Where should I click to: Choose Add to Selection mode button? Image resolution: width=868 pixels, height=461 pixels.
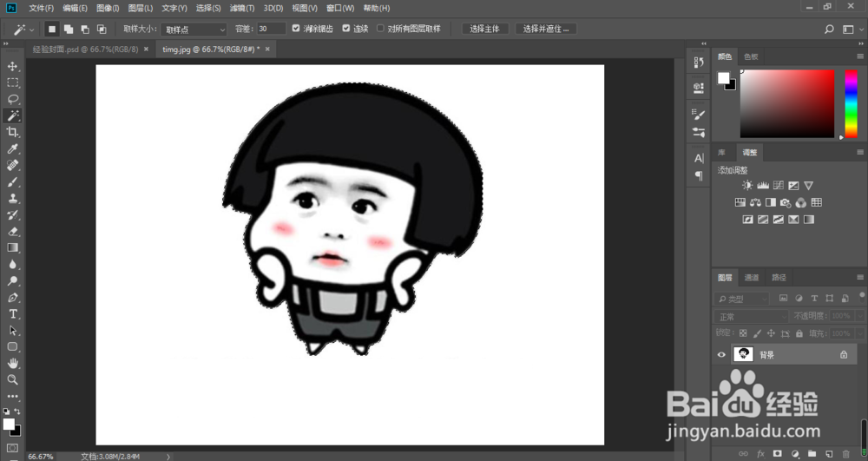(69, 30)
